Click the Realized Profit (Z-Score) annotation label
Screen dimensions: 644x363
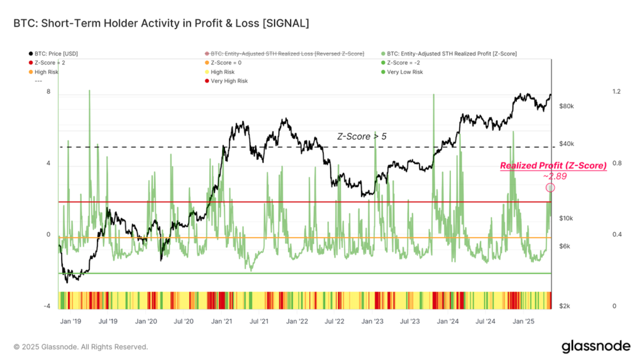click(x=553, y=165)
